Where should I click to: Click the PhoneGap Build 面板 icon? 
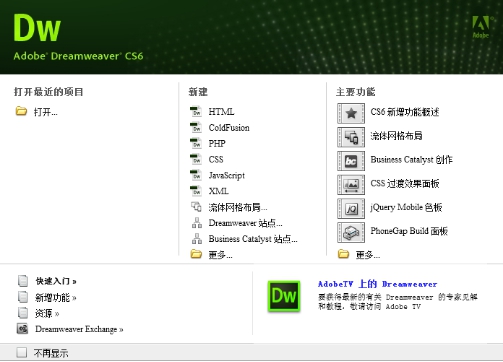point(351,232)
